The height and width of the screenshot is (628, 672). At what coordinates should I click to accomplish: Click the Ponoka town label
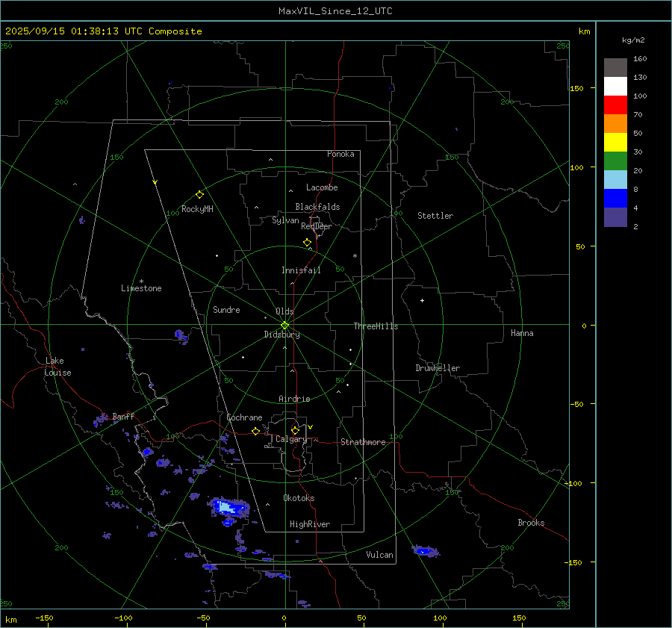(x=340, y=154)
